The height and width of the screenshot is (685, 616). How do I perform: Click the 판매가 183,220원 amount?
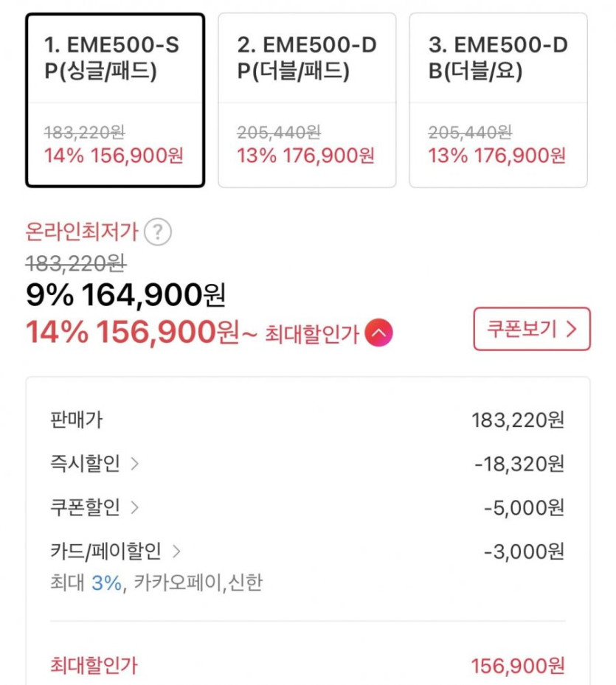[518, 420]
